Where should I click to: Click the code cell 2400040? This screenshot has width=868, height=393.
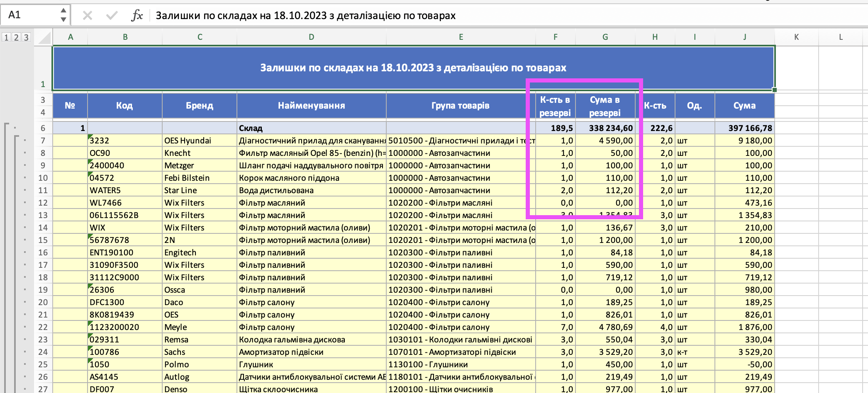pos(125,165)
